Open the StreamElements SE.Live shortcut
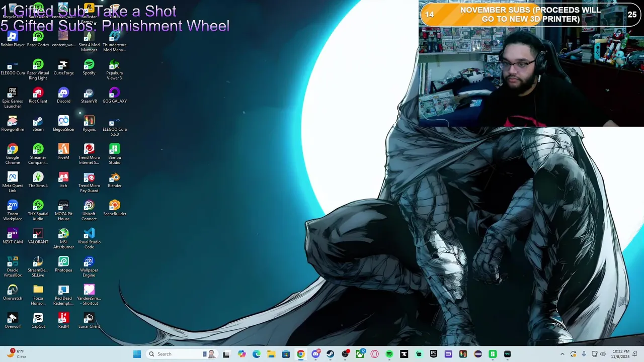This screenshot has width=644, height=362. coord(38,267)
